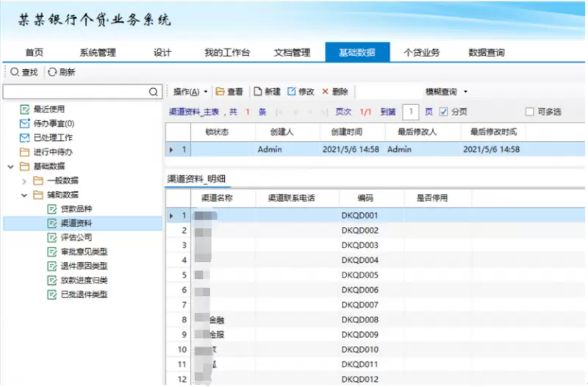This screenshot has width=588, height=387.
Task: Click the 删除 (delete) X icon
Action: (x=325, y=92)
